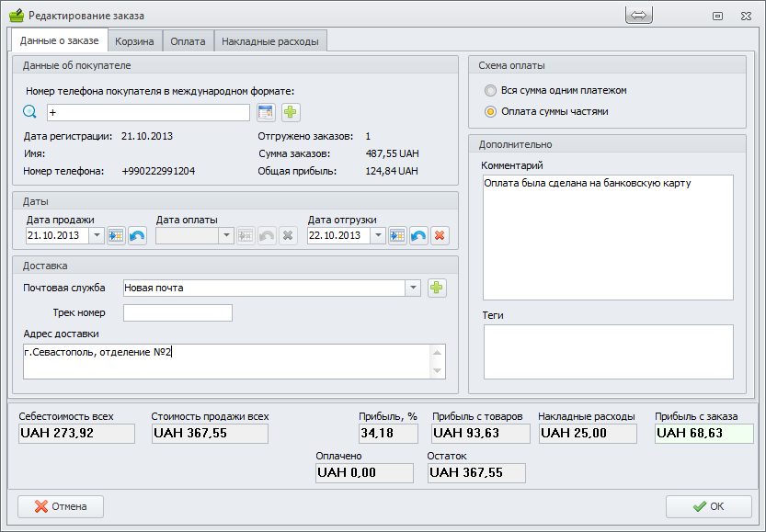
Task: Click the magnifier search icon by phone field
Action: [29, 112]
